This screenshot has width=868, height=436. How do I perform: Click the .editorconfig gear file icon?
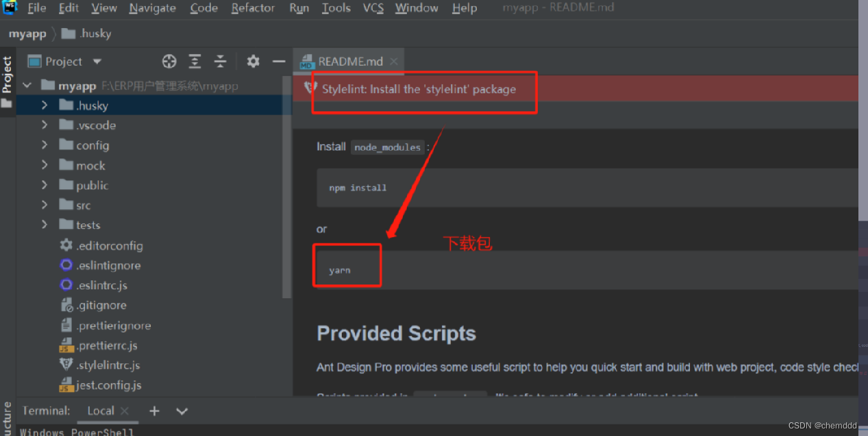point(66,245)
